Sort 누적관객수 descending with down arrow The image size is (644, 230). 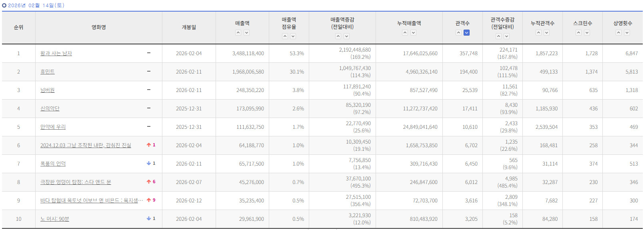[x=546, y=33]
